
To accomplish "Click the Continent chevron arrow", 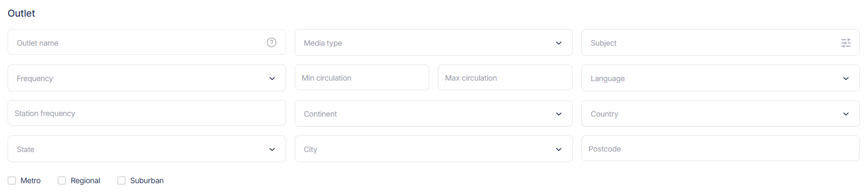I will click(x=559, y=114).
